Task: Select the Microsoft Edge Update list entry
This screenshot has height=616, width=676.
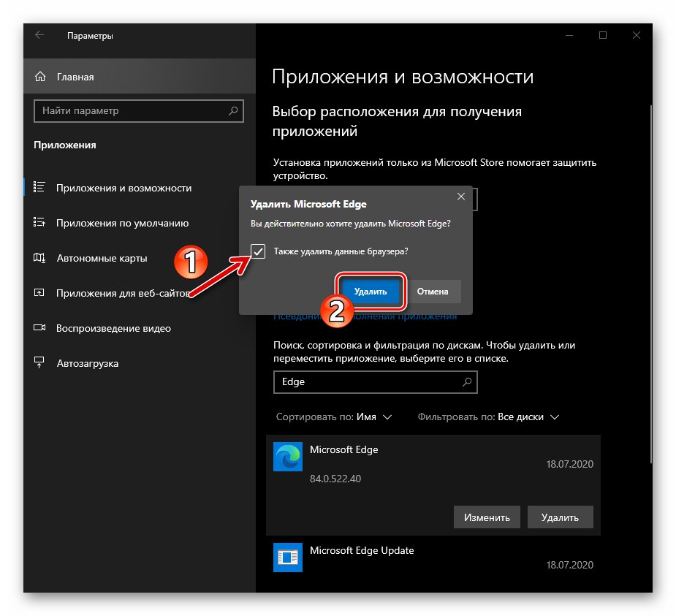Action: pyautogui.click(x=433, y=557)
